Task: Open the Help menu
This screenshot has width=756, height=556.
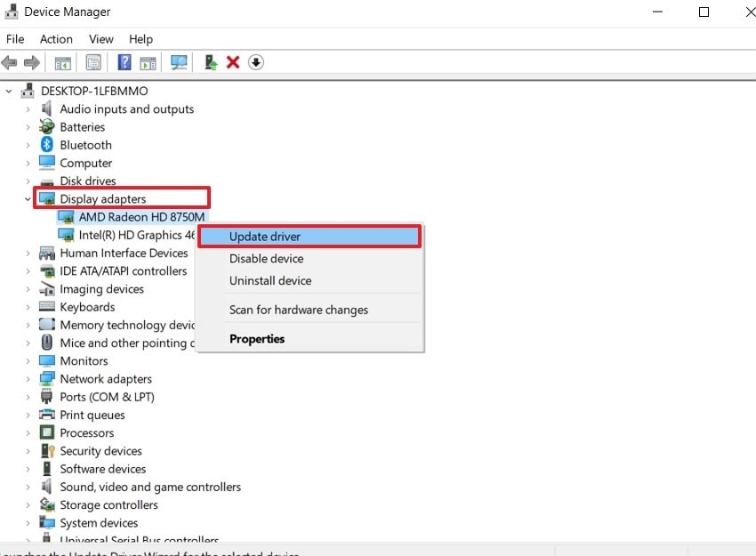Action: (141, 39)
